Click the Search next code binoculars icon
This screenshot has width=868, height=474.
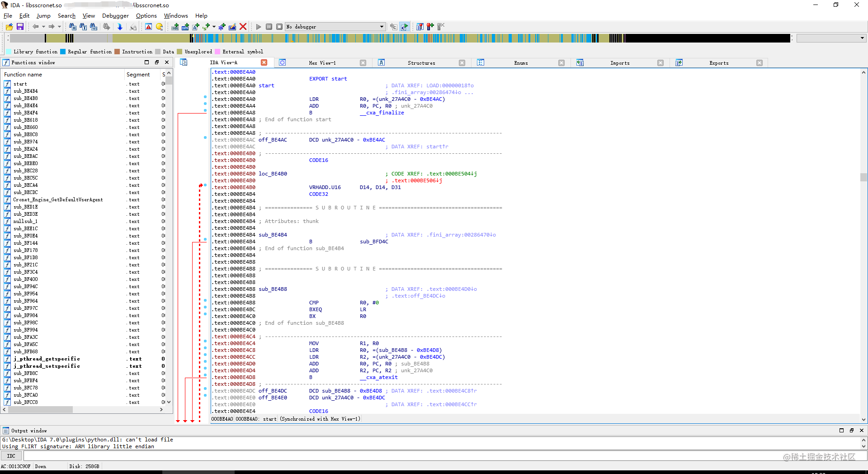coord(72,27)
